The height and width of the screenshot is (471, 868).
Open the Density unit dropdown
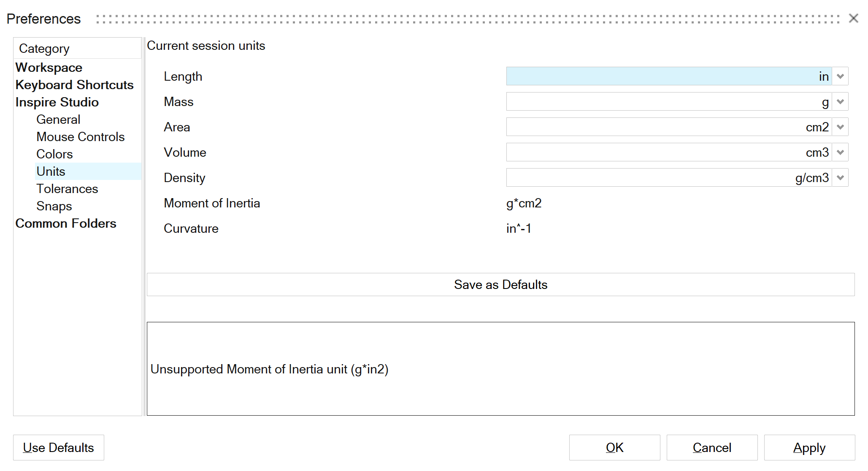point(840,178)
